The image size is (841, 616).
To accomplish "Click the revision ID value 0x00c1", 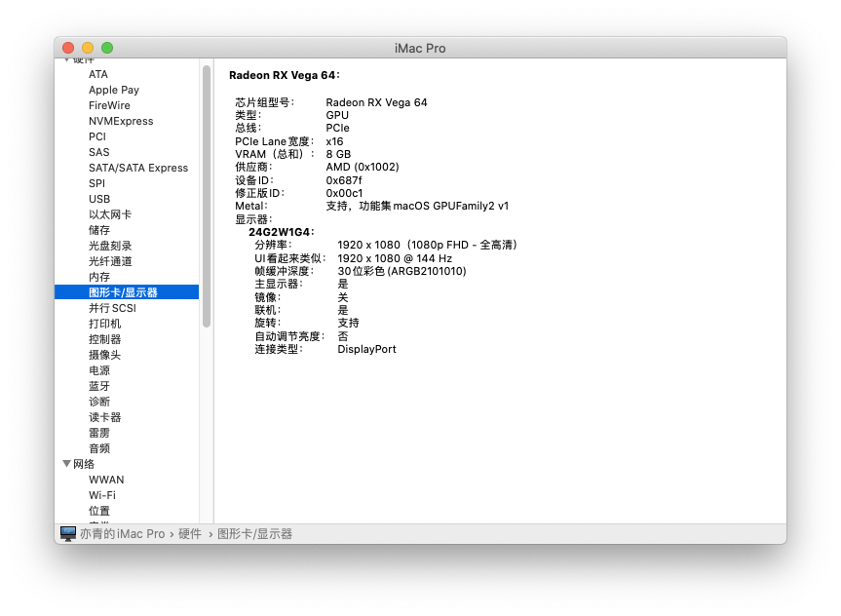I will [x=344, y=193].
